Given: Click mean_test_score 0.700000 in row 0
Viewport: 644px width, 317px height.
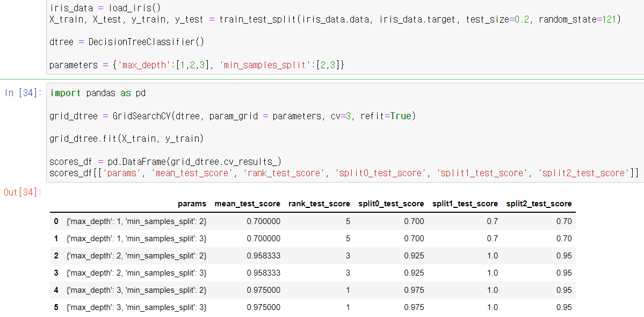Looking at the screenshot, I should 264,221.
